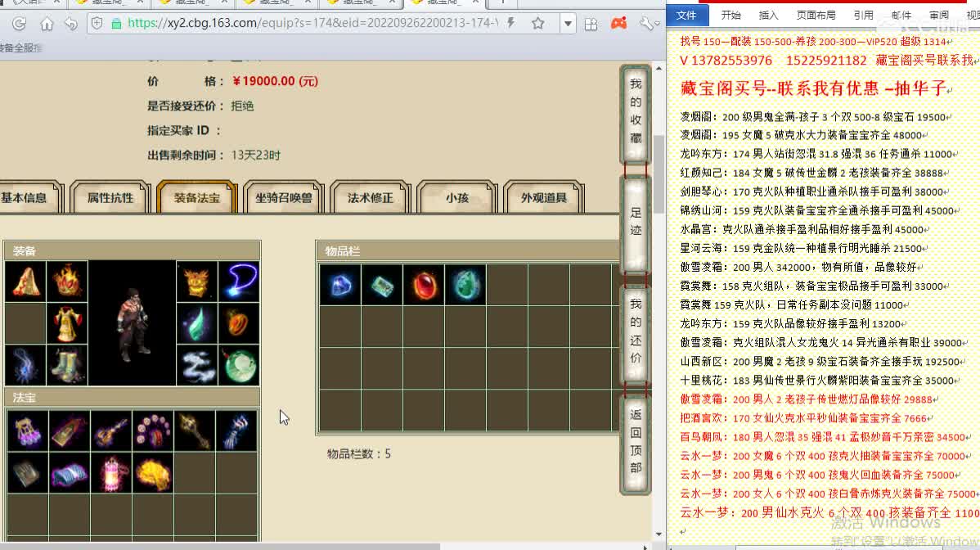980x550 pixels.
Task: Select the golden mask equipment icon
Action: tap(197, 282)
